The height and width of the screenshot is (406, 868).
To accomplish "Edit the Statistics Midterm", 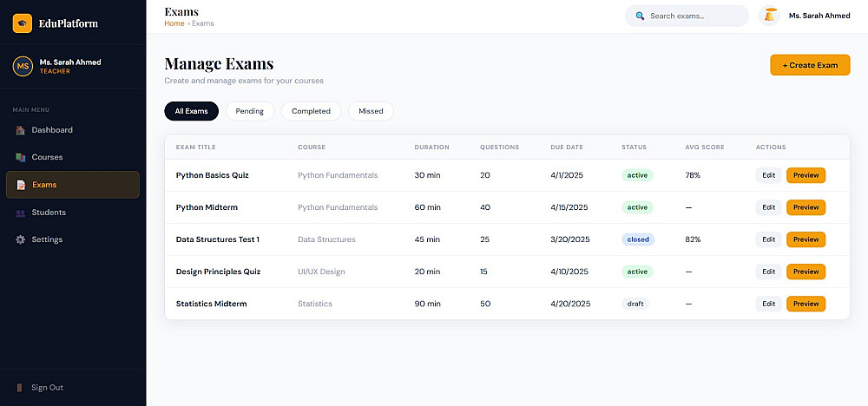I will point(769,304).
